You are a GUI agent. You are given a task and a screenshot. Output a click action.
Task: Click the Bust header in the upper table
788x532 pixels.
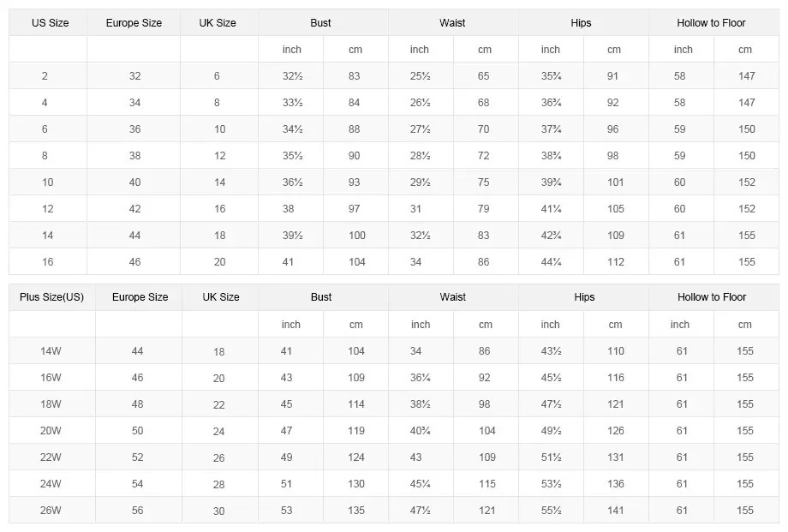click(x=321, y=23)
